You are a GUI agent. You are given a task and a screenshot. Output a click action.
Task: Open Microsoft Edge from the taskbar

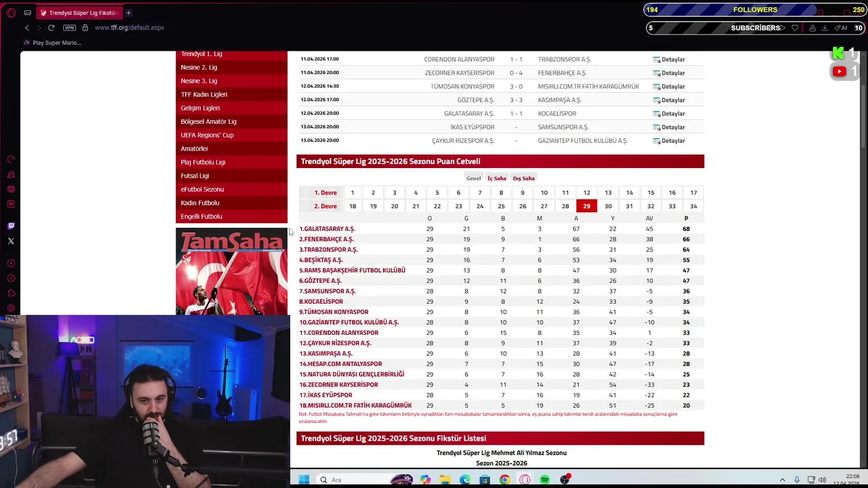tap(465, 480)
